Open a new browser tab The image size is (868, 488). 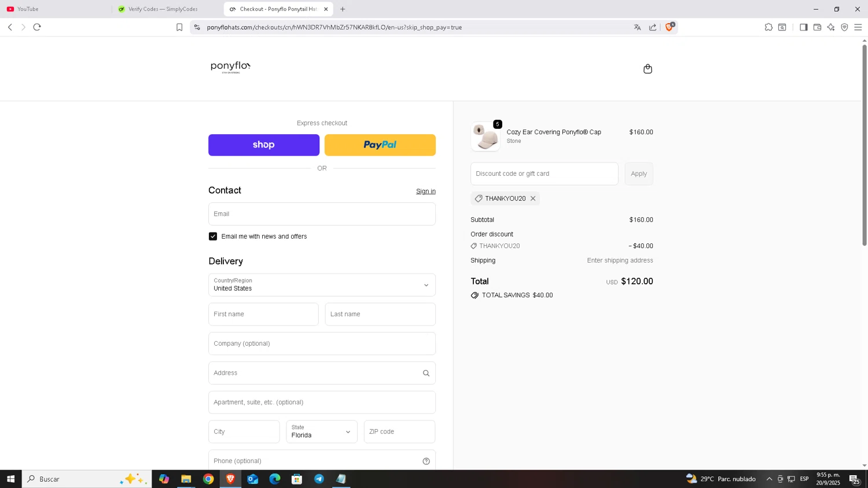[x=343, y=9]
